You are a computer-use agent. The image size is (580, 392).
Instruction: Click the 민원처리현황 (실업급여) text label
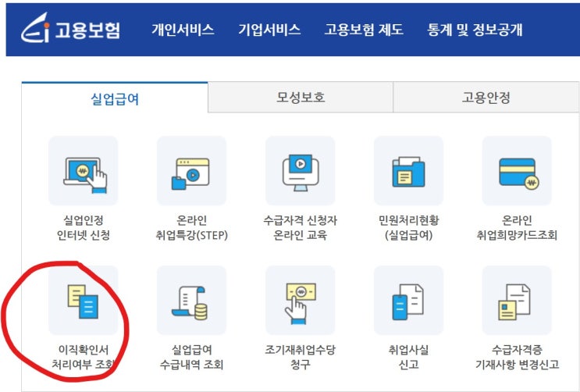point(408,228)
